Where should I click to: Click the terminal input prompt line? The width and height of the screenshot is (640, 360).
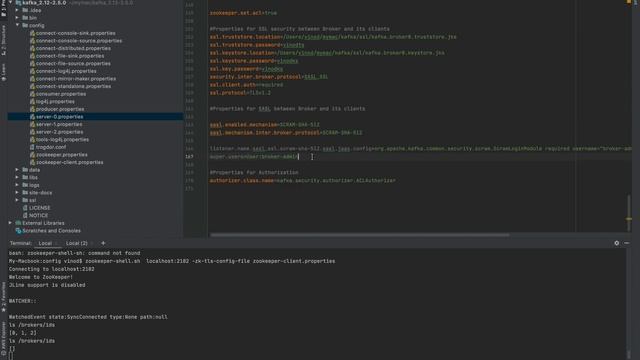[x=11, y=356]
